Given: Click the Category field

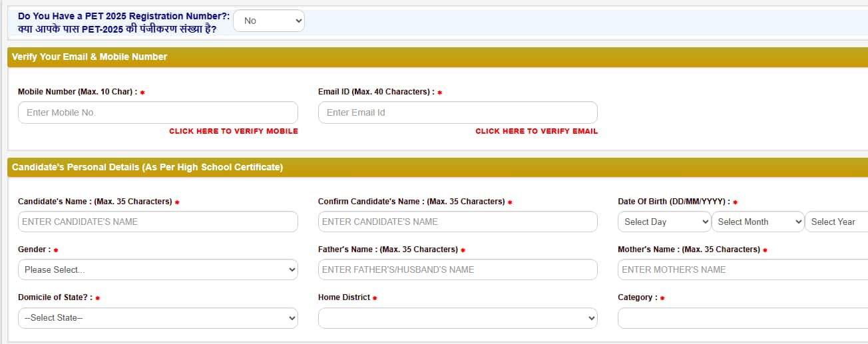Looking at the screenshot, I should click(743, 318).
